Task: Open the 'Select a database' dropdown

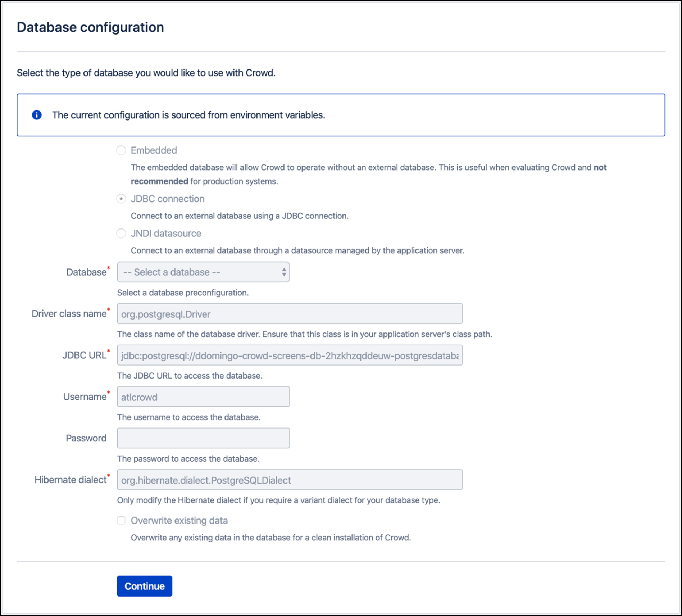Action: [203, 272]
